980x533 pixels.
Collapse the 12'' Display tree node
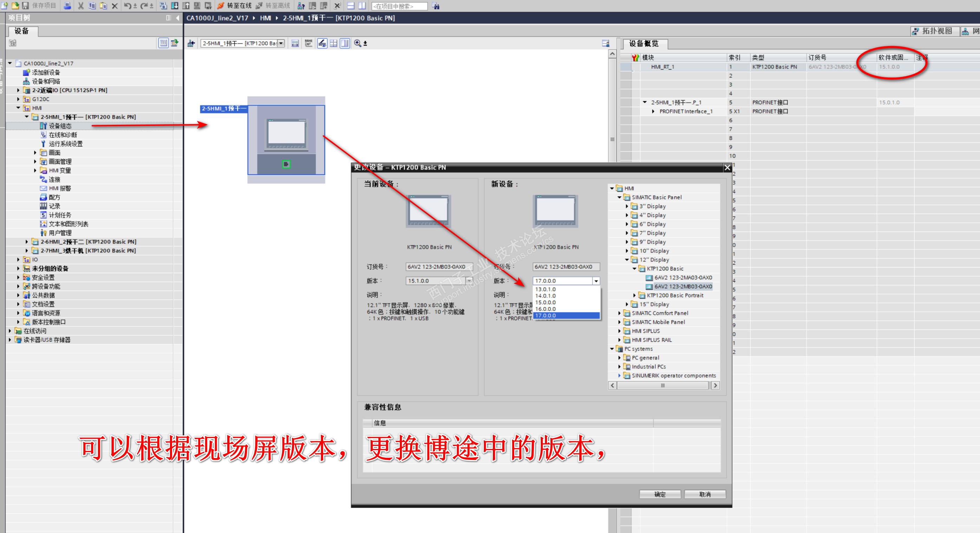click(x=627, y=260)
